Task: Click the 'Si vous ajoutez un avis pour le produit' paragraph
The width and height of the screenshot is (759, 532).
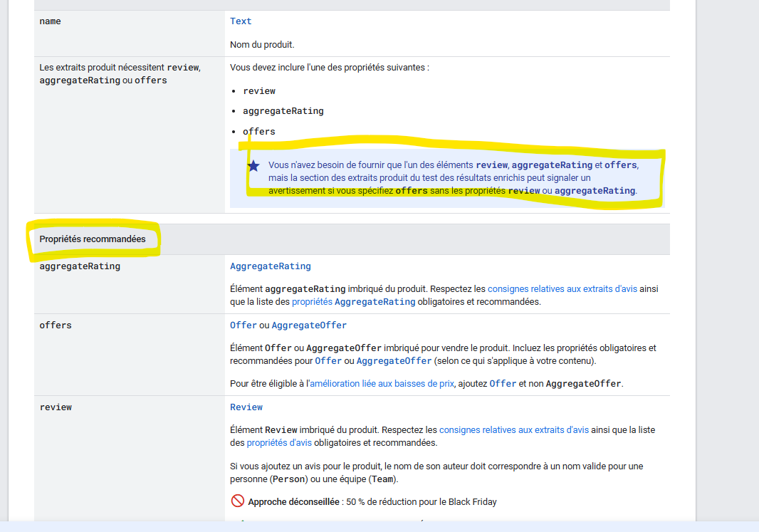Action: tap(436, 473)
